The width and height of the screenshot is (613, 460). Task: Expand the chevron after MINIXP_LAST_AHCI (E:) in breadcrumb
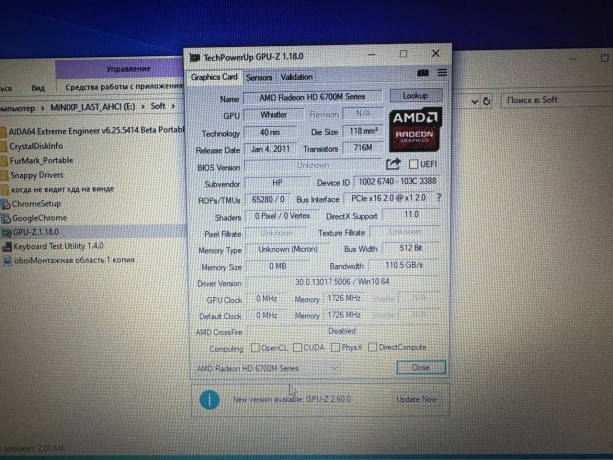coord(143,106)
